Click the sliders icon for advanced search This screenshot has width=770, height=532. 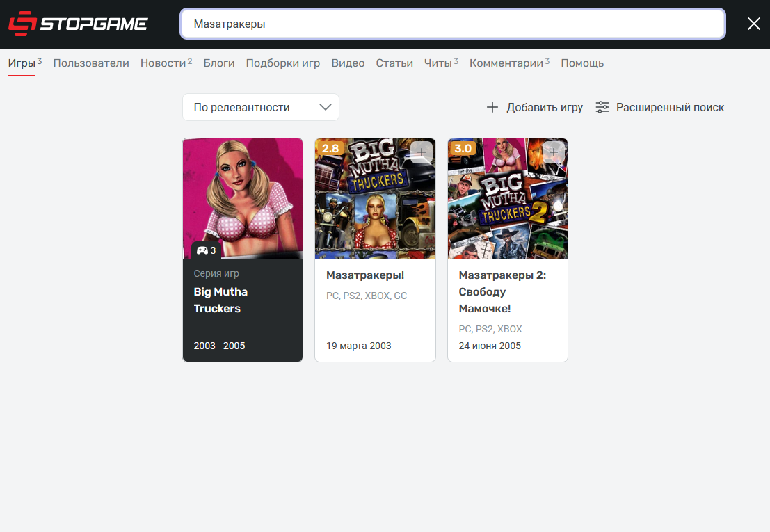[x=602, y=107]
